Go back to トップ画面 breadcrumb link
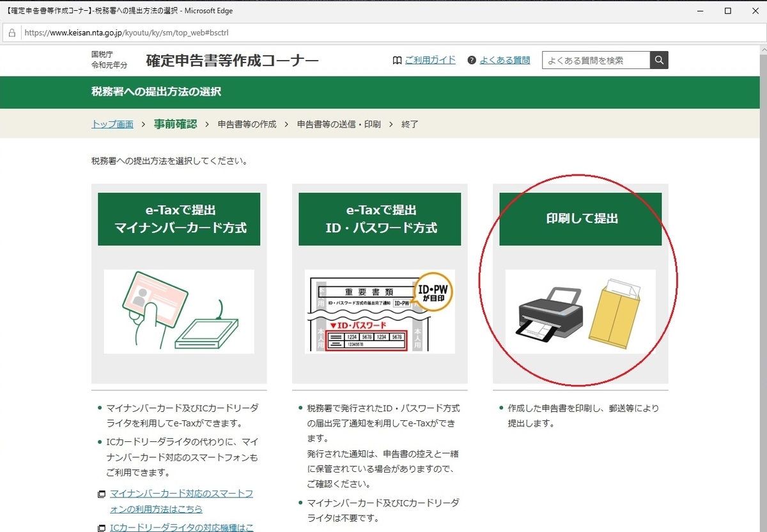Viewport: 767px width, 532px height. [x=112, y=124]
